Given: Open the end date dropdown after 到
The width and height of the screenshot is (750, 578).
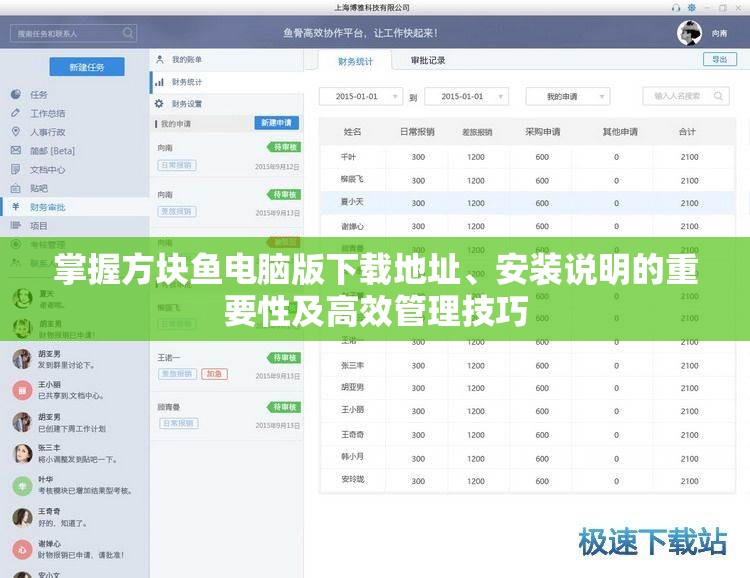Looking at the screenshot, I should pyautogui.click(x=466, y=96).
